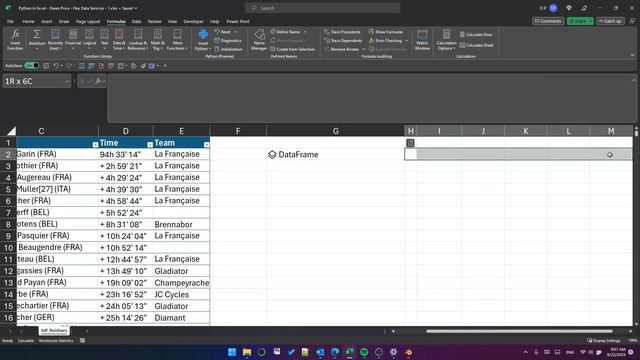The image size is (640, 360).
Task: Select the Champeyrache cell
Action: click(x=181, y=282)
